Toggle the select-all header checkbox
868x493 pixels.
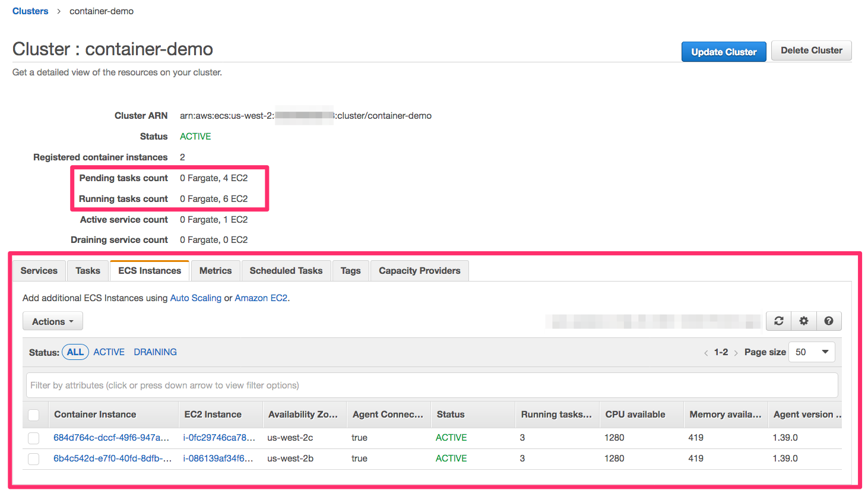pyautogui.click(x=34, y=415)
